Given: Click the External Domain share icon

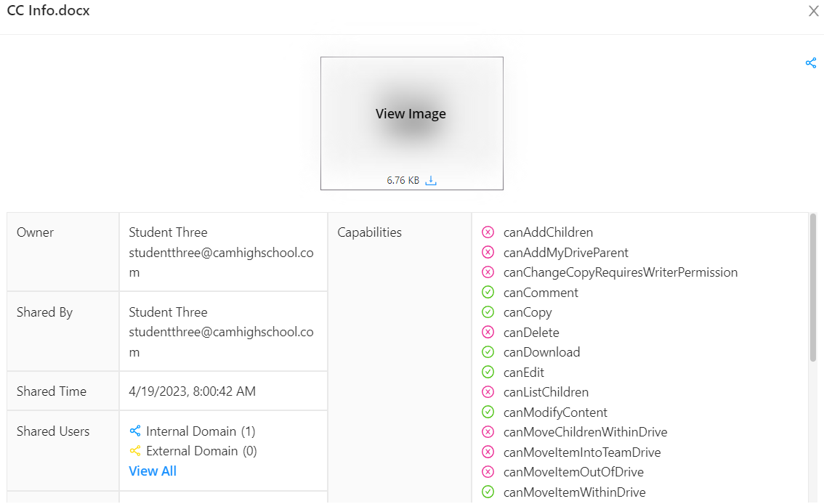Looking at the screenshot, I should 135,451.
